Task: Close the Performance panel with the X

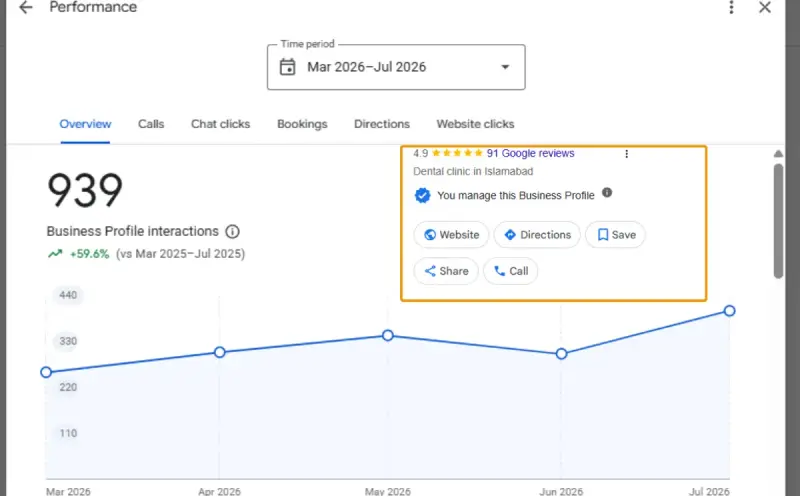Action: coord(764,7)
